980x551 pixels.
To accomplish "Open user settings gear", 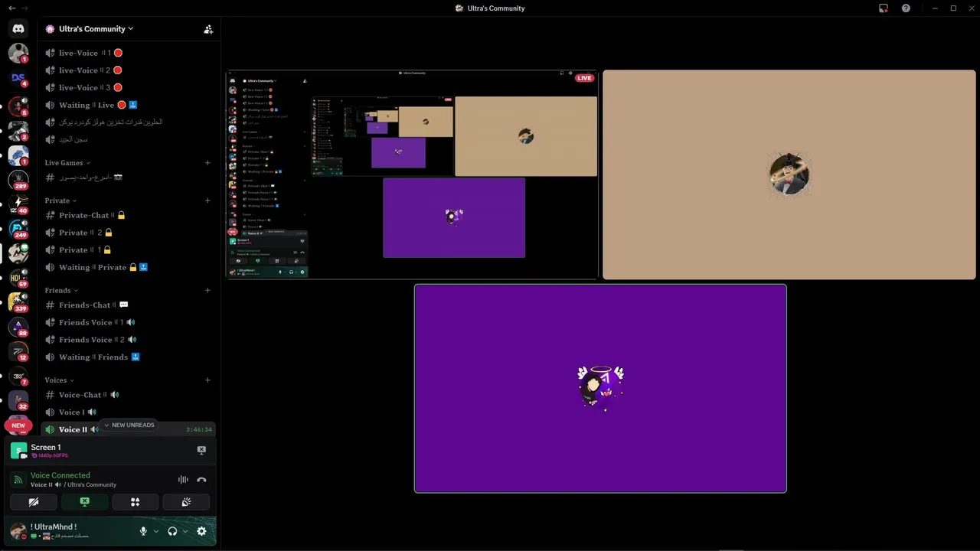I will (201, 531).
